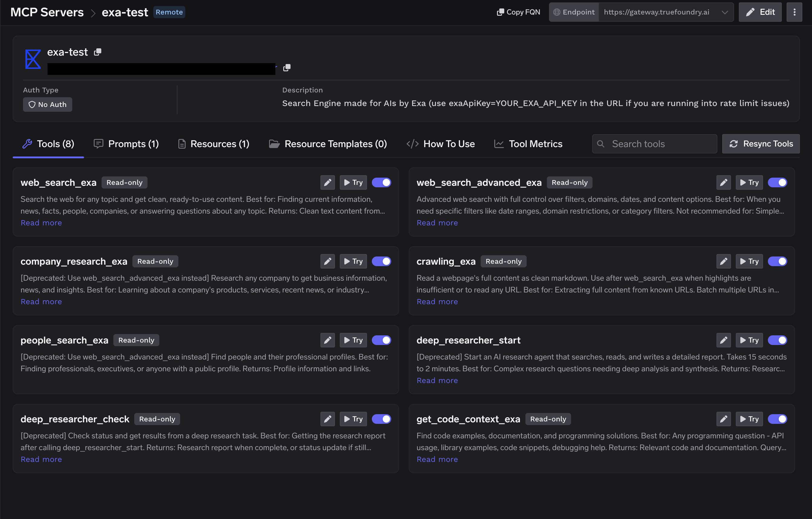
Task: Switch to the Prompts (1) tab
Action: point(126,144)
